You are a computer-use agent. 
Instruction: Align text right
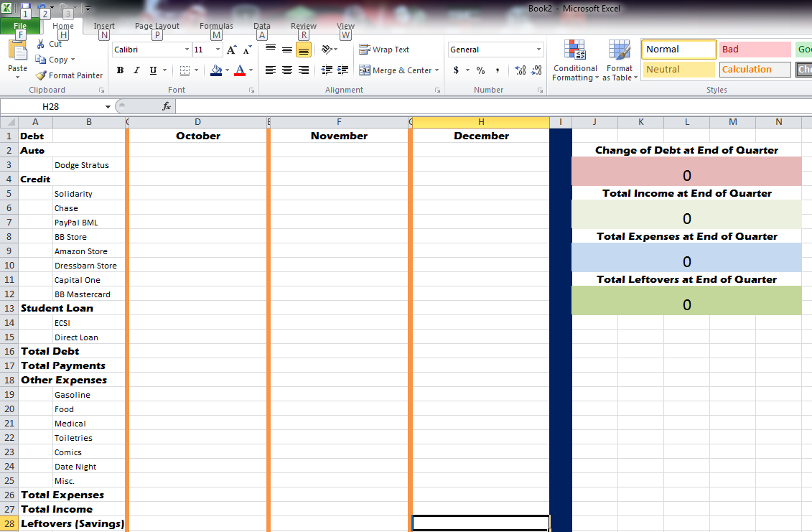coord(304,70)
